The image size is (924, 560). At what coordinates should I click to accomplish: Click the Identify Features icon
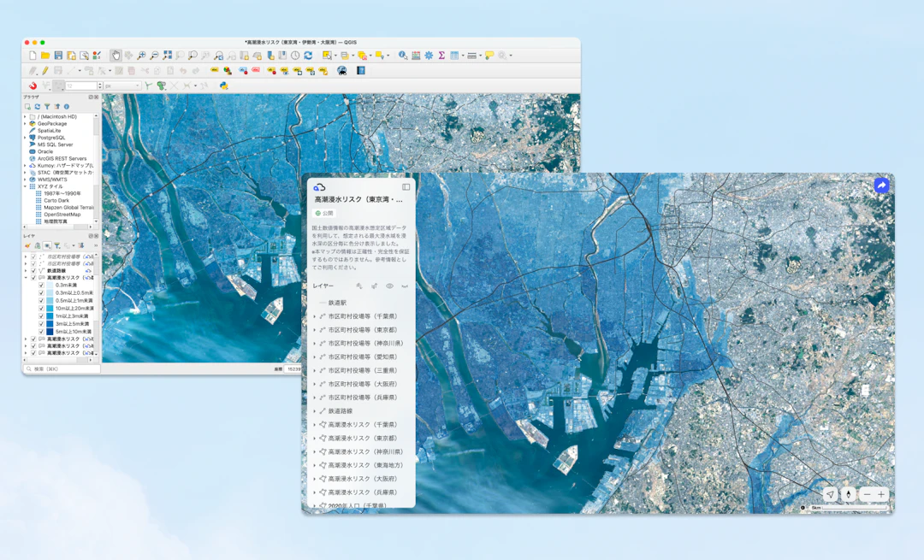pos(401,55)
